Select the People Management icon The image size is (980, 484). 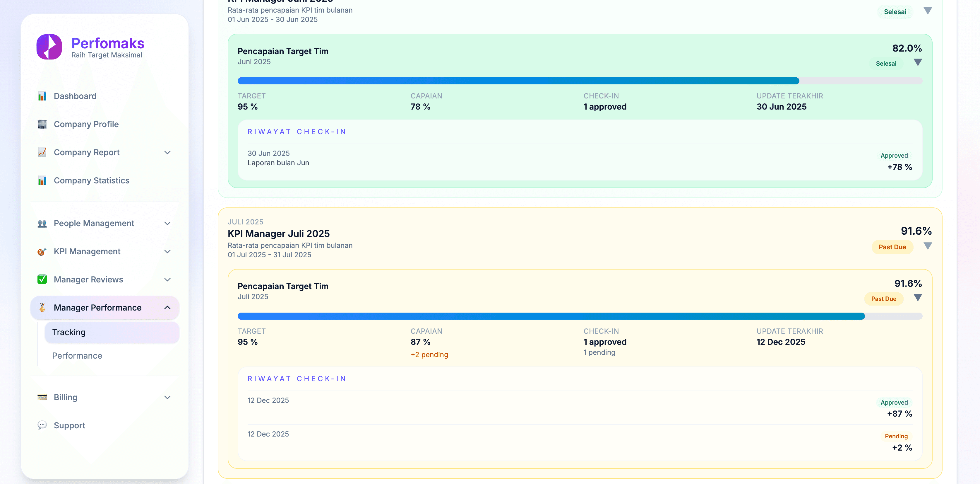tap(42, 223)
